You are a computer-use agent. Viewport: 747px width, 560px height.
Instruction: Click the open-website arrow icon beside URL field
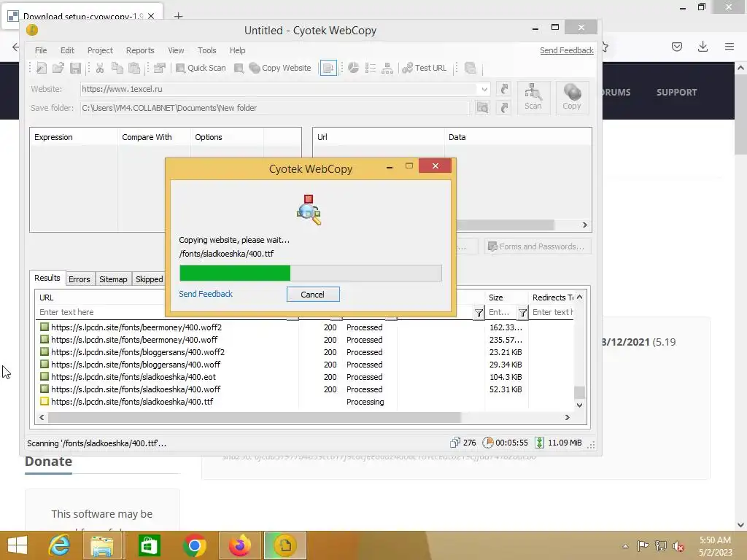coord(504,89)
